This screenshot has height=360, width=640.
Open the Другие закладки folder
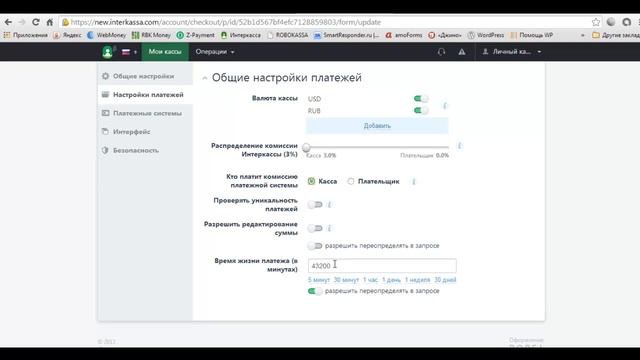coord(616,36)
